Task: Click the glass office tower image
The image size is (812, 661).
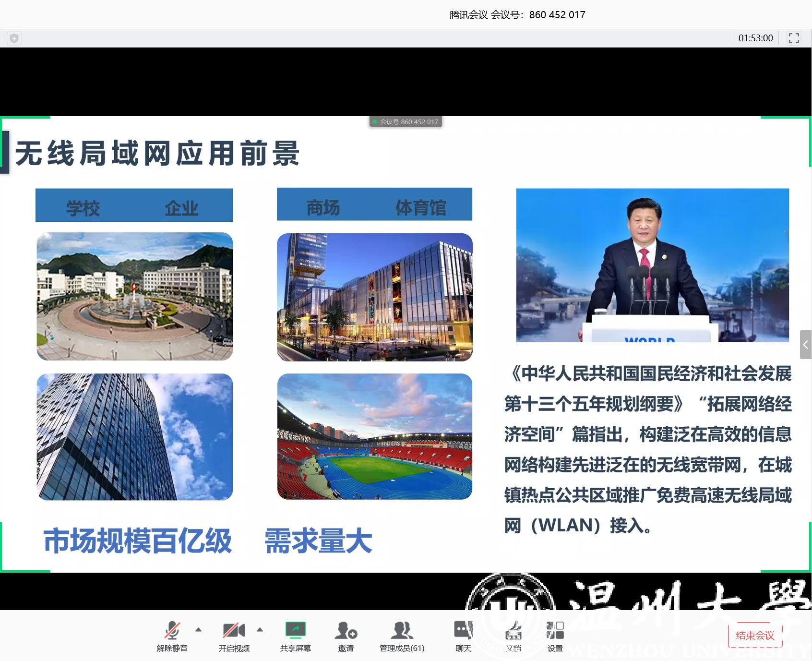Action: (134, 437)
